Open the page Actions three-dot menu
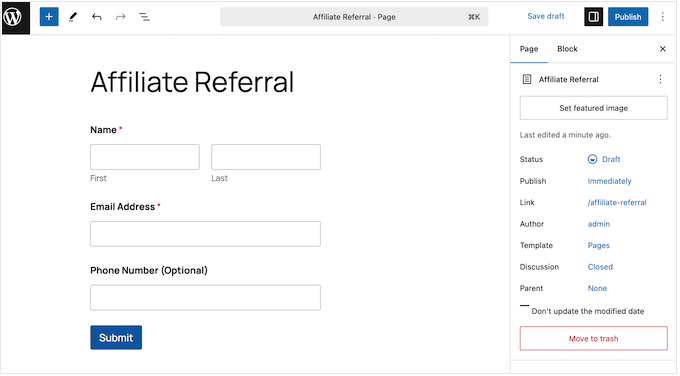 (x=660, y=79)
